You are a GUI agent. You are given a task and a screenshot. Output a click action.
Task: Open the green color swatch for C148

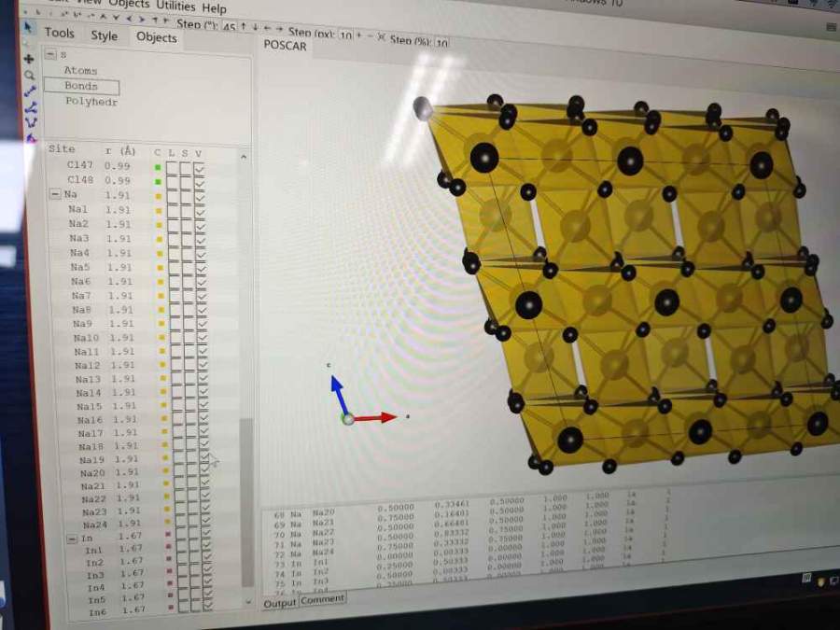tap(158, 182)
